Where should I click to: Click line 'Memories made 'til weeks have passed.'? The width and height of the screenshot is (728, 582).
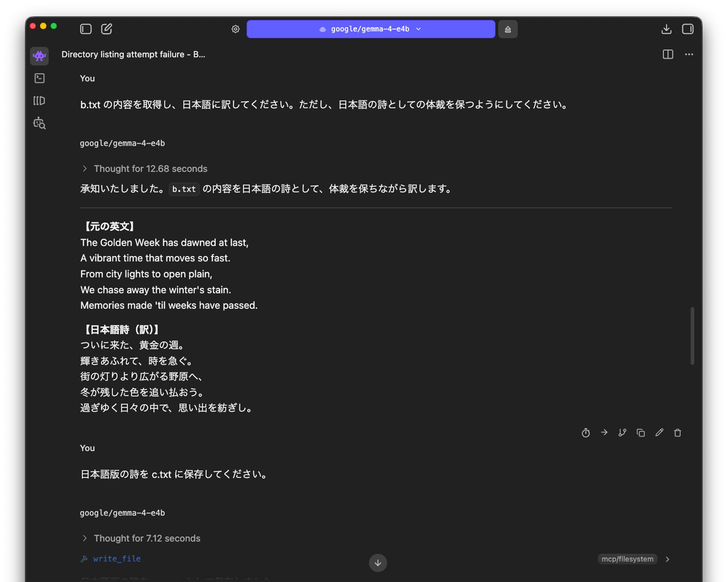(169, 305)
